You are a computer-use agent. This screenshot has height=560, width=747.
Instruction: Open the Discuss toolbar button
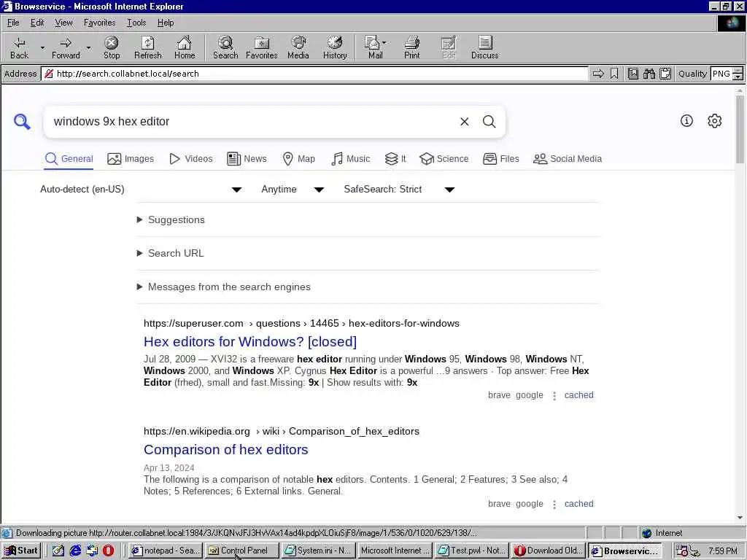[484, 47]
